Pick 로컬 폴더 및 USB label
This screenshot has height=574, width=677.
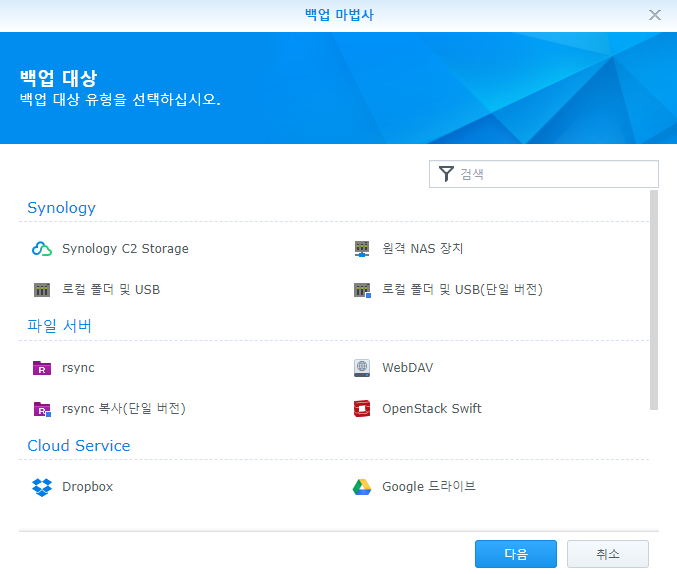111,290
